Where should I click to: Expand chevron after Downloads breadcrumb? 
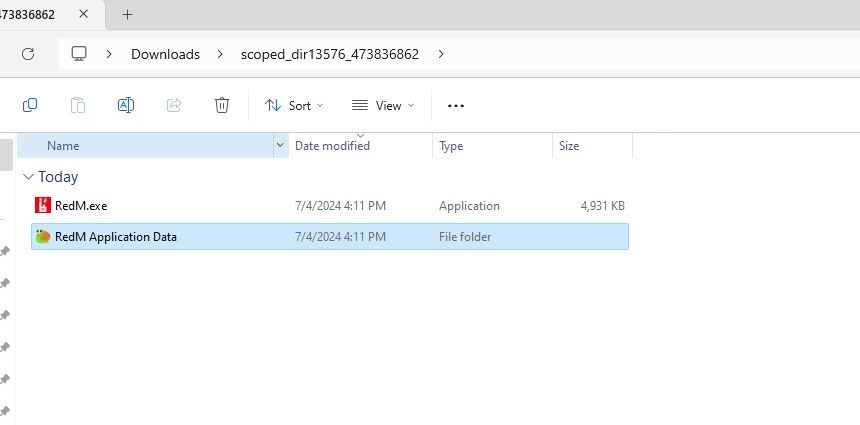click(220, 54)
